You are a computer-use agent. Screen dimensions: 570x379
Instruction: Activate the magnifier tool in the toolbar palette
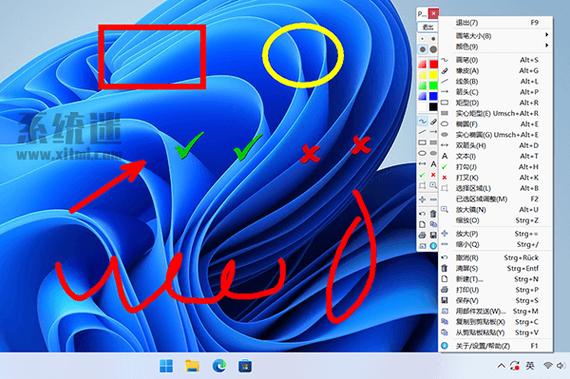pyautogui.click(x=433, y=185)
